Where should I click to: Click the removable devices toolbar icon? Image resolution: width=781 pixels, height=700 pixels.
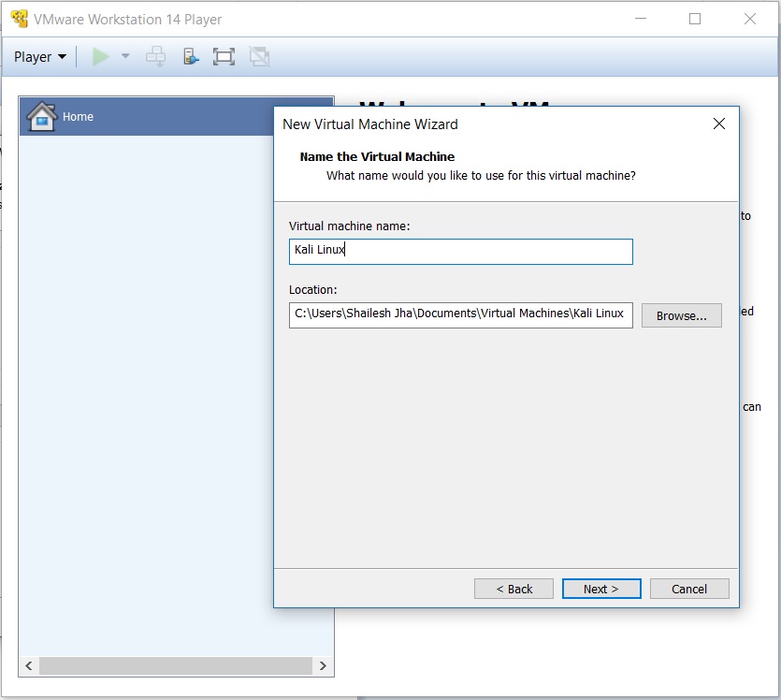[191, 56]
